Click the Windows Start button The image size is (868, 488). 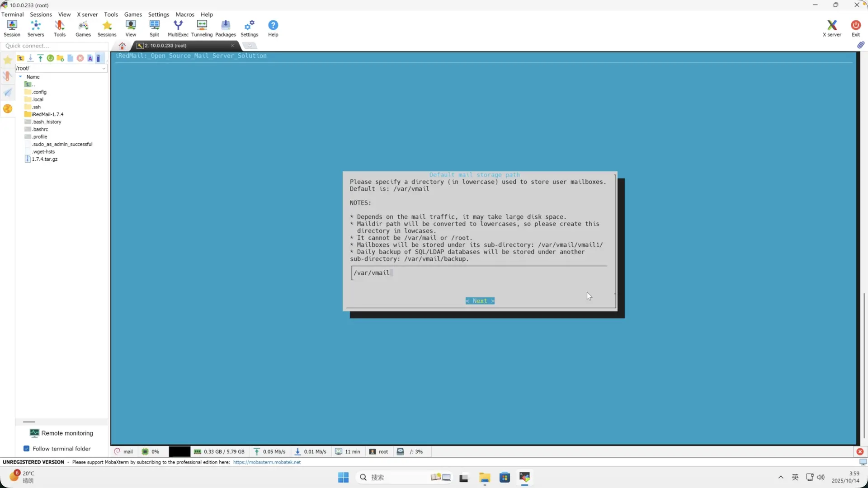click(343, 477)
